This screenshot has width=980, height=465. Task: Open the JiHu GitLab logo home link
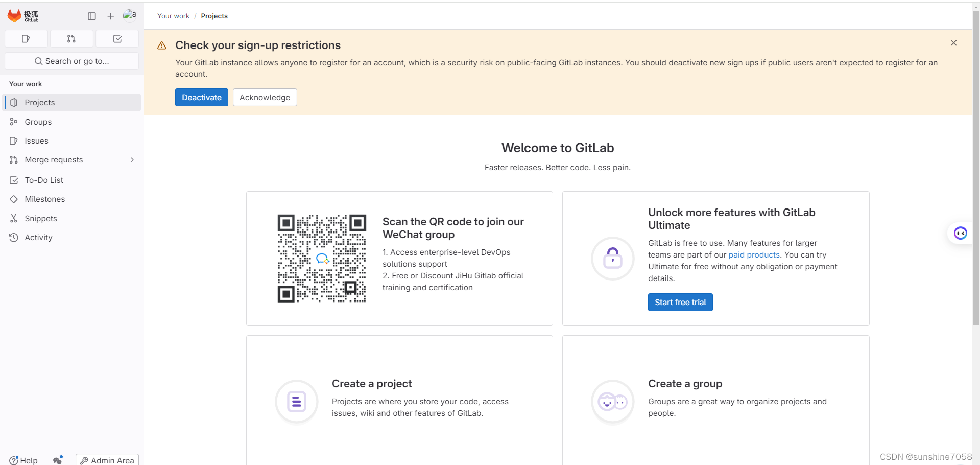tap(23, 16)
